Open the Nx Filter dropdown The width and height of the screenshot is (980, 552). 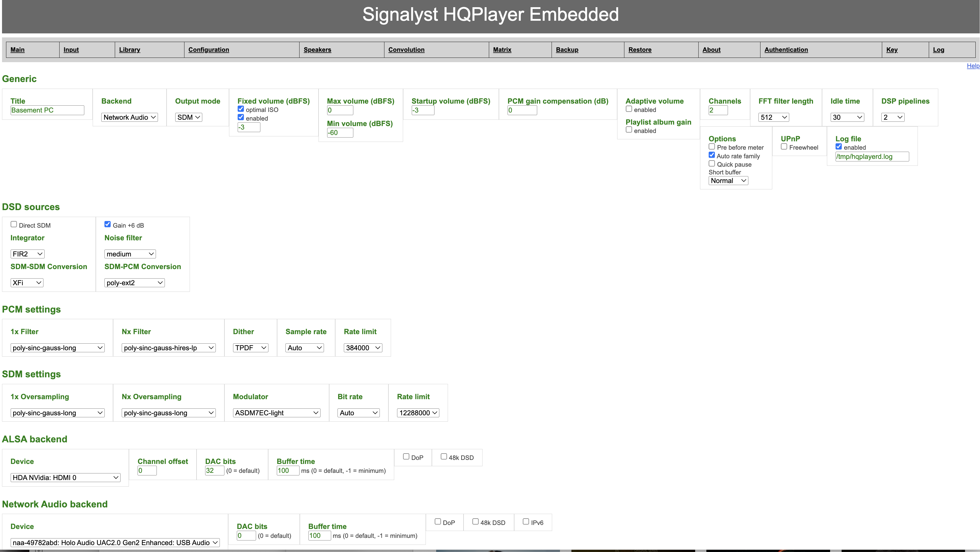tap(169, 348)
